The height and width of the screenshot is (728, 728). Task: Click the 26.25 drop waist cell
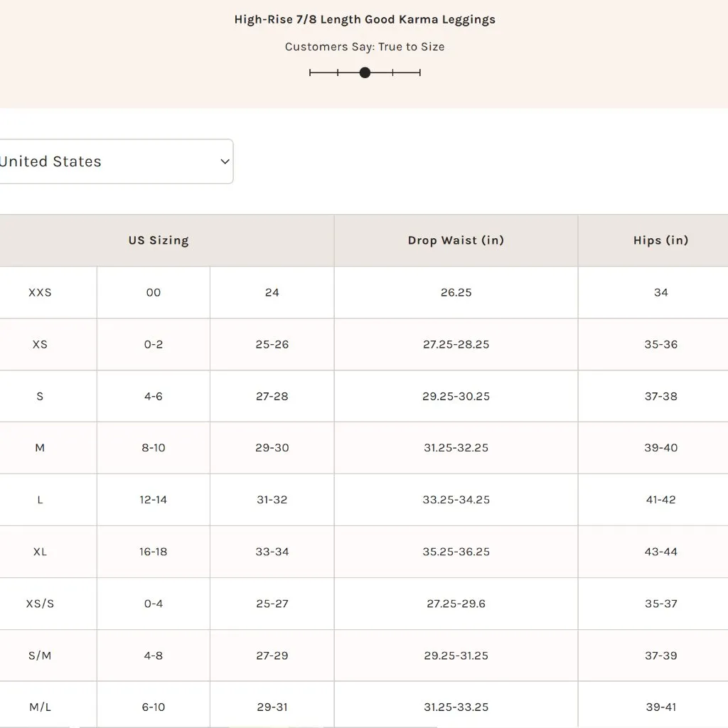456,292
